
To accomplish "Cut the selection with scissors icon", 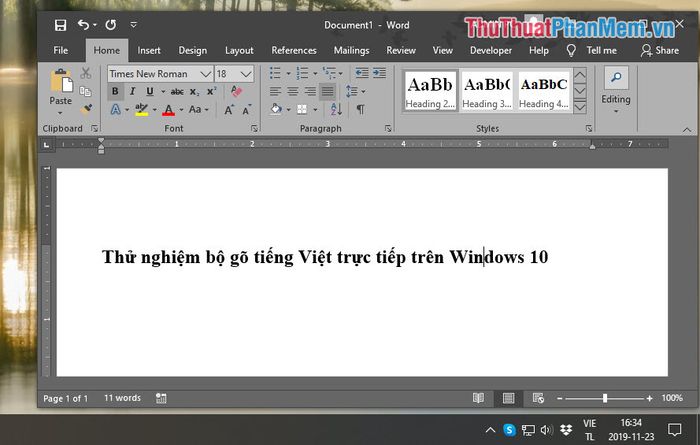I will [x=85, y=73].
